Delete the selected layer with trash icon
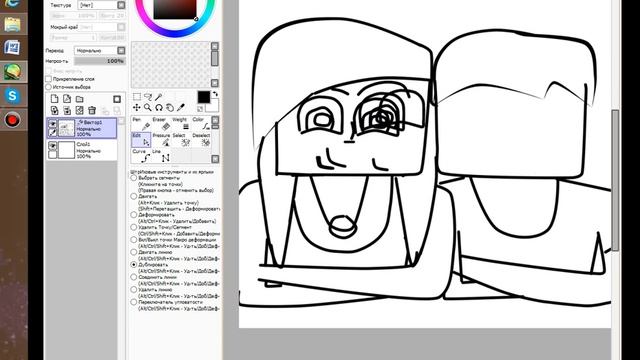 [92, 110]
